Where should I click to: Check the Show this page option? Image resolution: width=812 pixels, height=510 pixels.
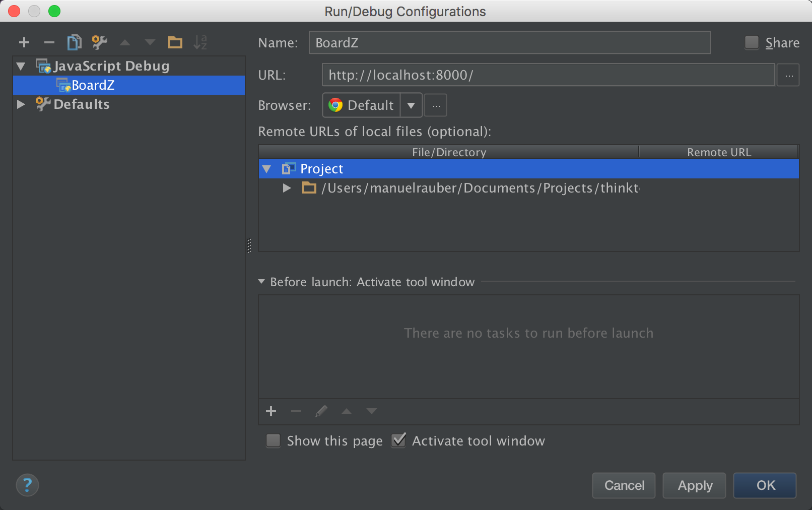point(273,440)
